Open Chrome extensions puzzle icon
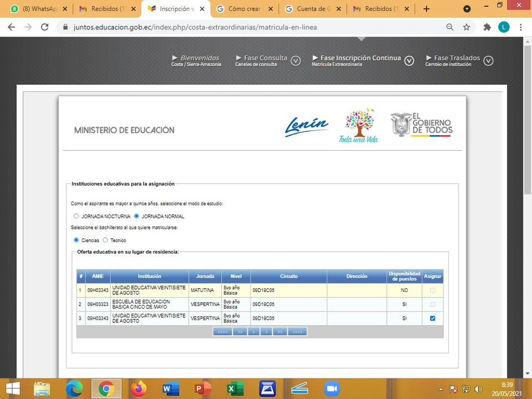Image resolution: width=532 pixels, height=399 pixels. pyautogui.click(x=487, y=27)
